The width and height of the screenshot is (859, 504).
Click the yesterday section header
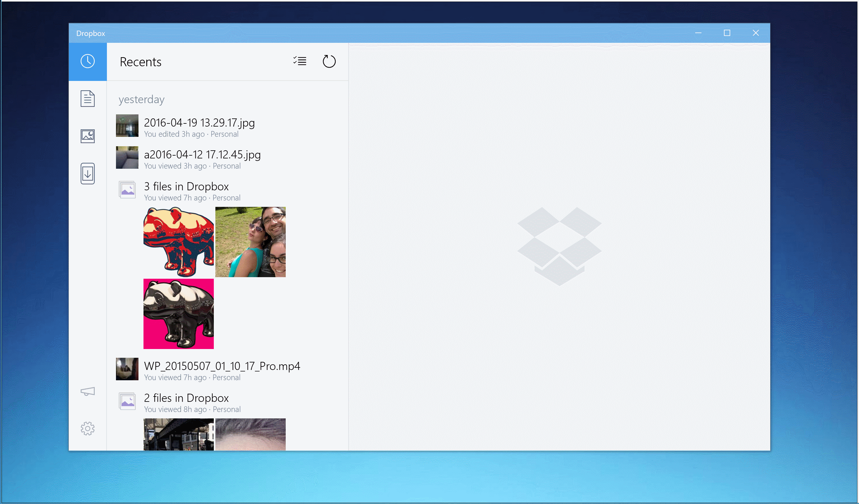tap(142, 99)
